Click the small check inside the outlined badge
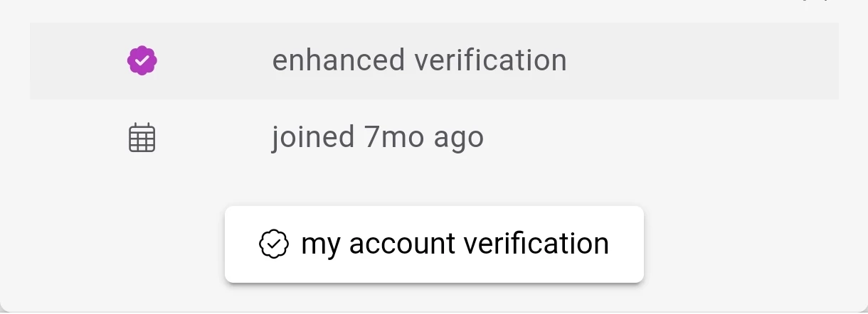This screenshot has height=314, width=868. point(274,245)
